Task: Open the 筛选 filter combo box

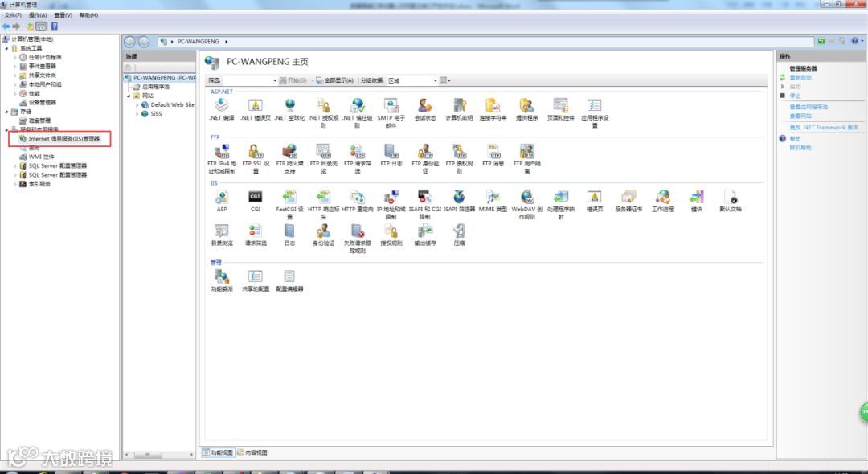Action: click(249, 81)
